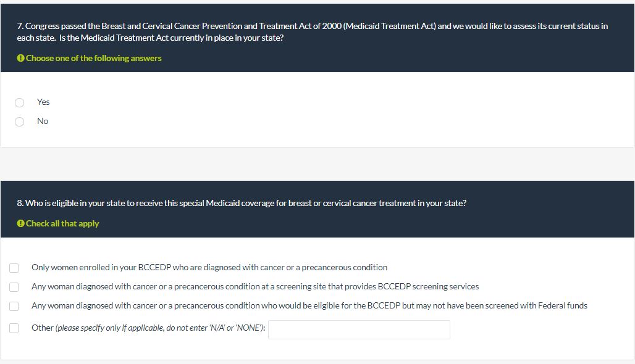The height and width of the screenshot is (364, 635).
Task: Click the 'Check all that apply' help text
Action: pyautogui.click(x=62, y=223)
